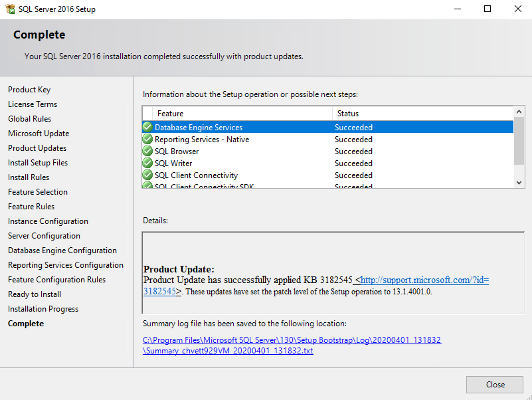532x400 pixels.
Task: Select the Database Engine Services row
Action: (266, 127)
